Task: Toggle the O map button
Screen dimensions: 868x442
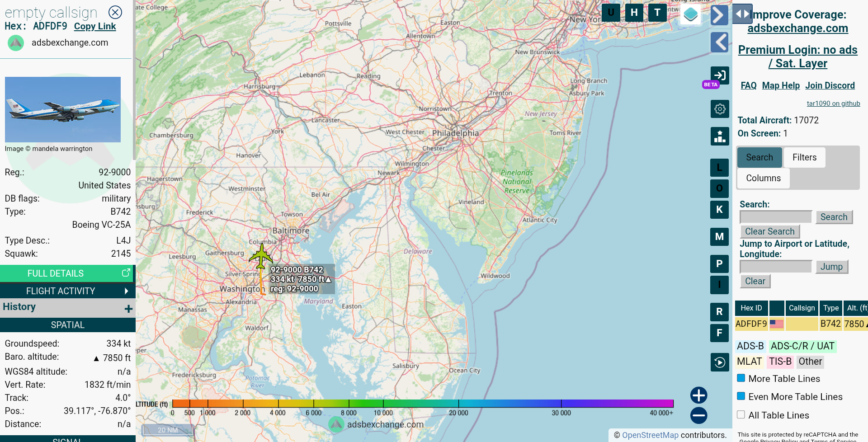Action: pyautogui.click(x=719, y=188)
